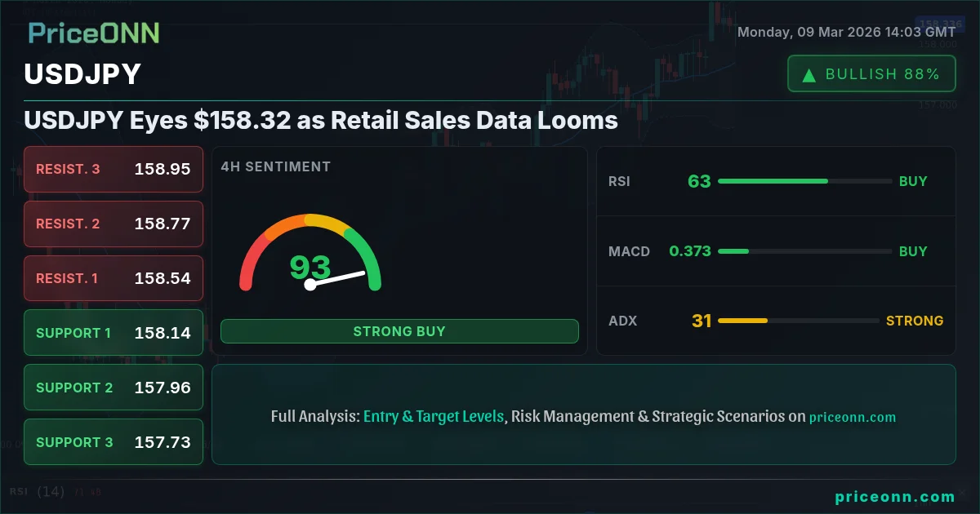The image size is (980, 514).
Task: Select the RESIST. 1 level 158.54
Action: 114,278
